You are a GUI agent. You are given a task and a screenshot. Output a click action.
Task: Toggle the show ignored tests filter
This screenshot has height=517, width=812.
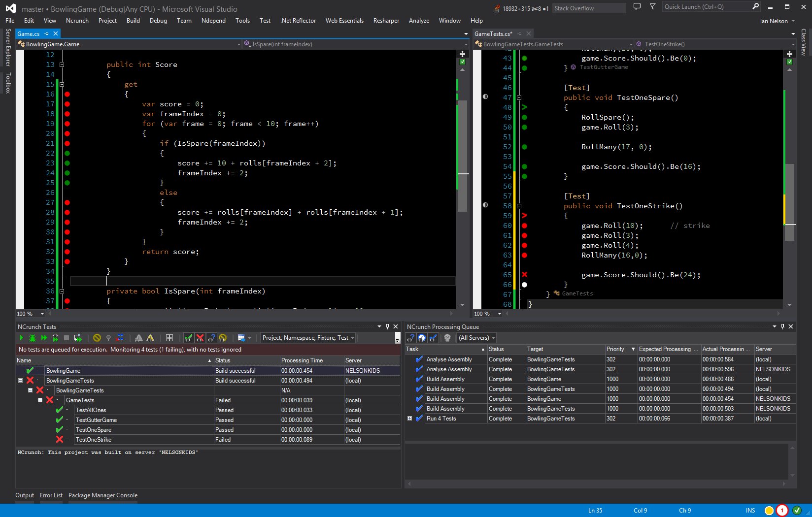[x=223, y=338]
